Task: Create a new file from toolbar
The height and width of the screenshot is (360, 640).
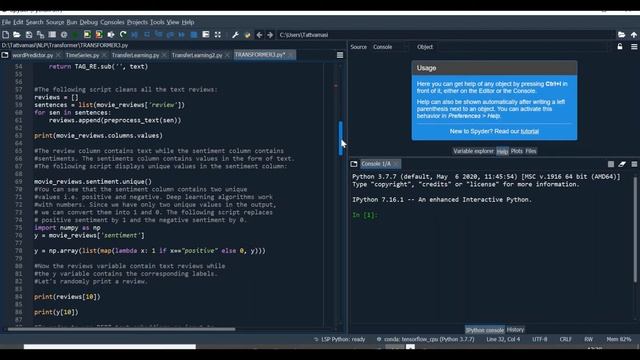Action: coord(6,35)
